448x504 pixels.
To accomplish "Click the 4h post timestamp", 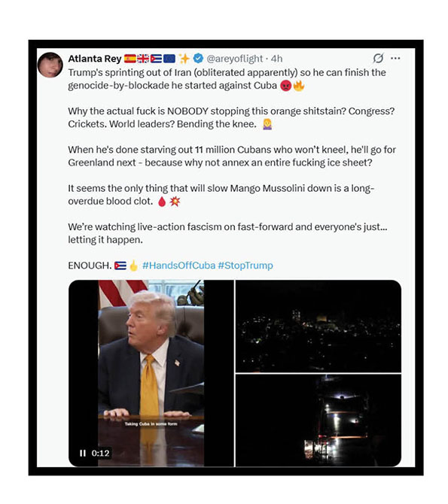I will point(277,59).
